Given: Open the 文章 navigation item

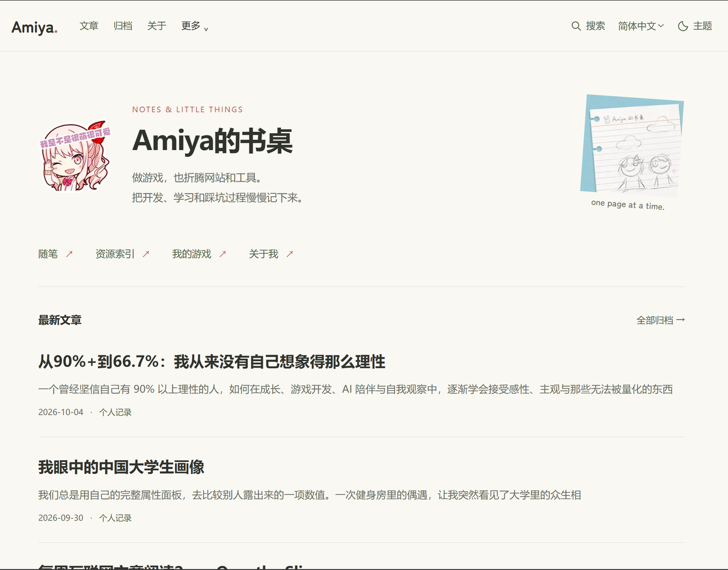Looking at the screenshot, I should point(89,26).
